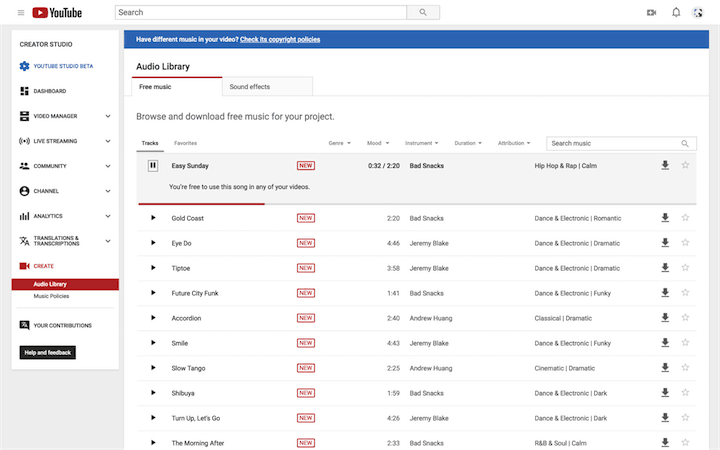
Task: Play the Tiptoe track
Action: click(x=153, y=268)
